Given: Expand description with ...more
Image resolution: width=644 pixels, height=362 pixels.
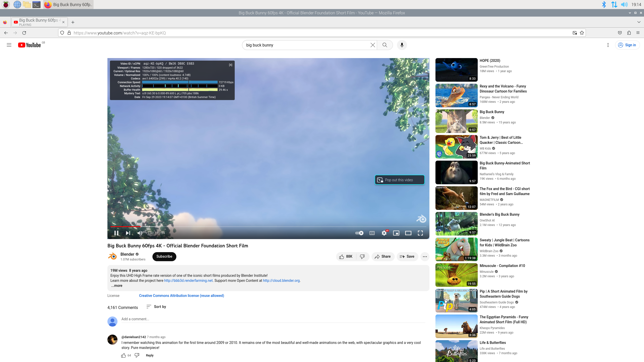Looking at the screenshot, I should tap(117, 286).
